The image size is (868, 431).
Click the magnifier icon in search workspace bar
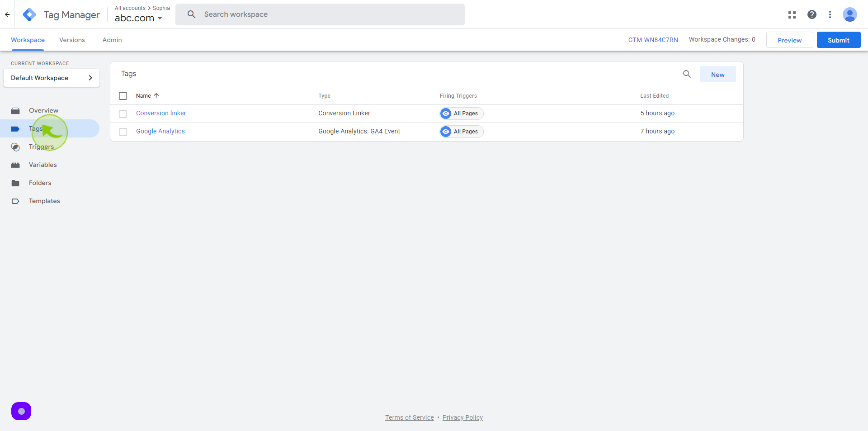192,14
